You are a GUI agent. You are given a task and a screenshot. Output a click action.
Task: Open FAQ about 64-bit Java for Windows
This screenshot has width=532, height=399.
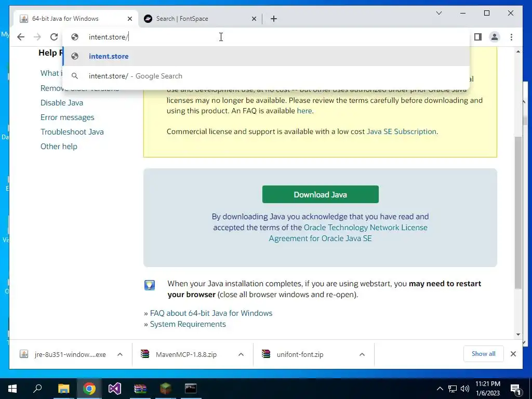[211, 313]
